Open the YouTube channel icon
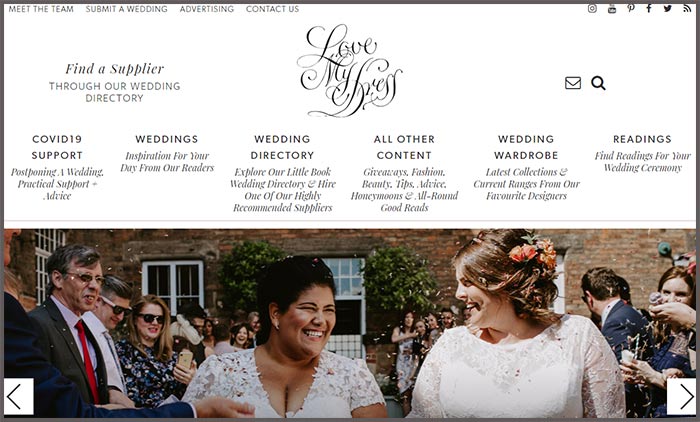 point(612,8)
